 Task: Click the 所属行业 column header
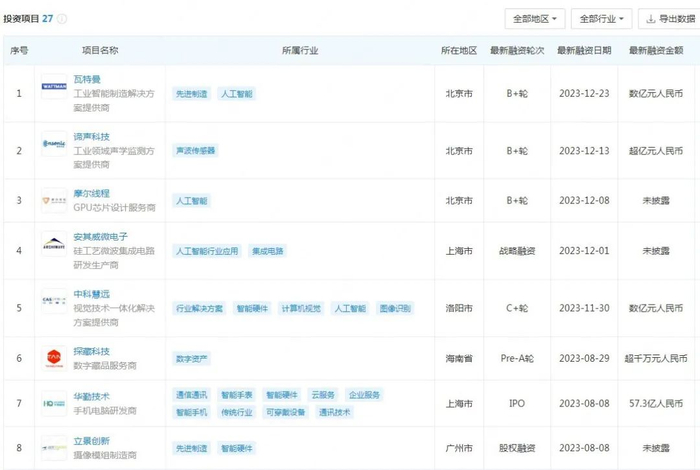(300, 50)
